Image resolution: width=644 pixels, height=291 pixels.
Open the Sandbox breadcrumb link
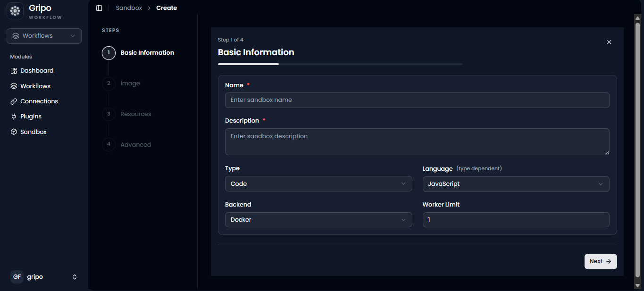tap(129, 8)
